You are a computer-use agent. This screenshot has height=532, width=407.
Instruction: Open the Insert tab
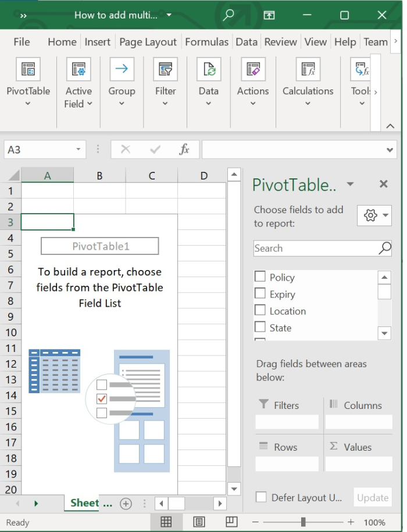pos(98,42)
